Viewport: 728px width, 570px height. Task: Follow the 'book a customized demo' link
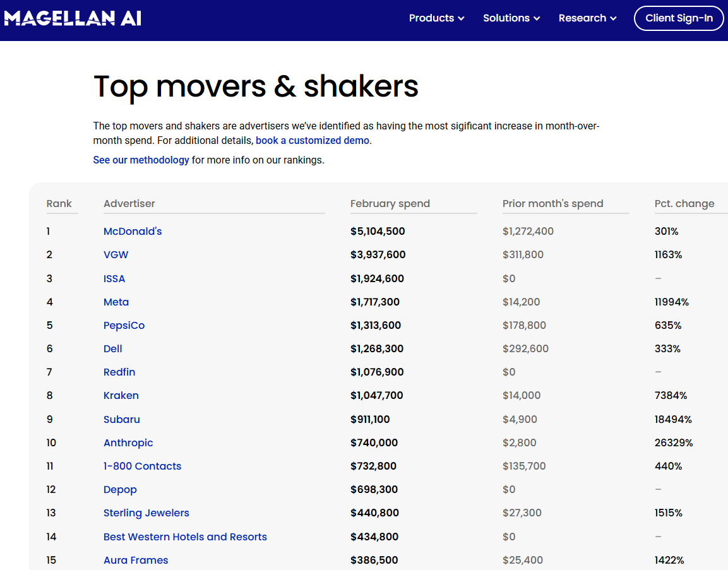coord(313,141)
